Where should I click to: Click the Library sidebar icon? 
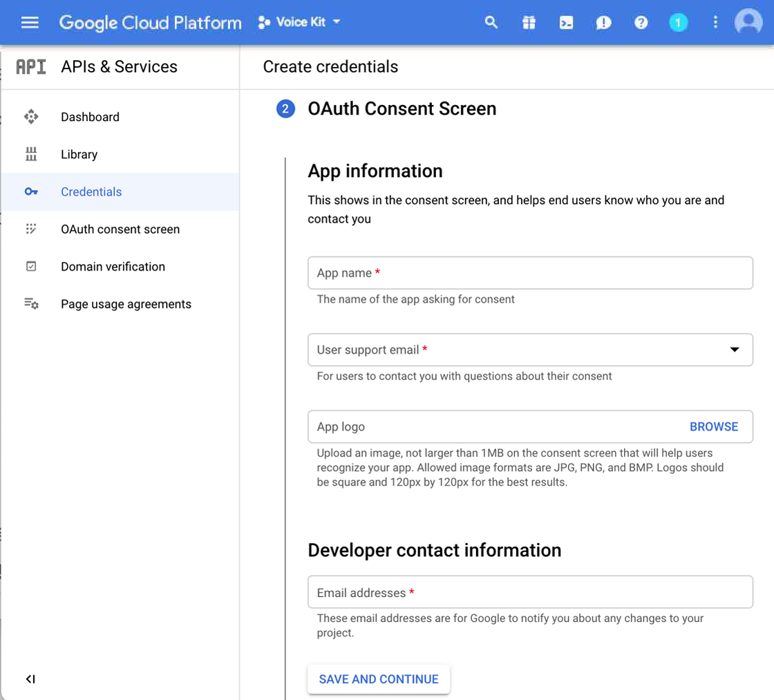click(x=31, y=154)
